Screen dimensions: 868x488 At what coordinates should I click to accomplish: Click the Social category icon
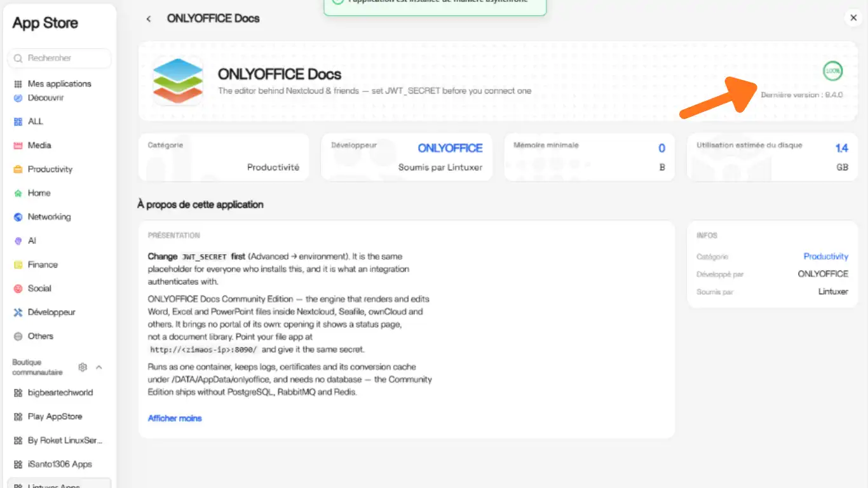pyautogui.click(x=18, y=288)
